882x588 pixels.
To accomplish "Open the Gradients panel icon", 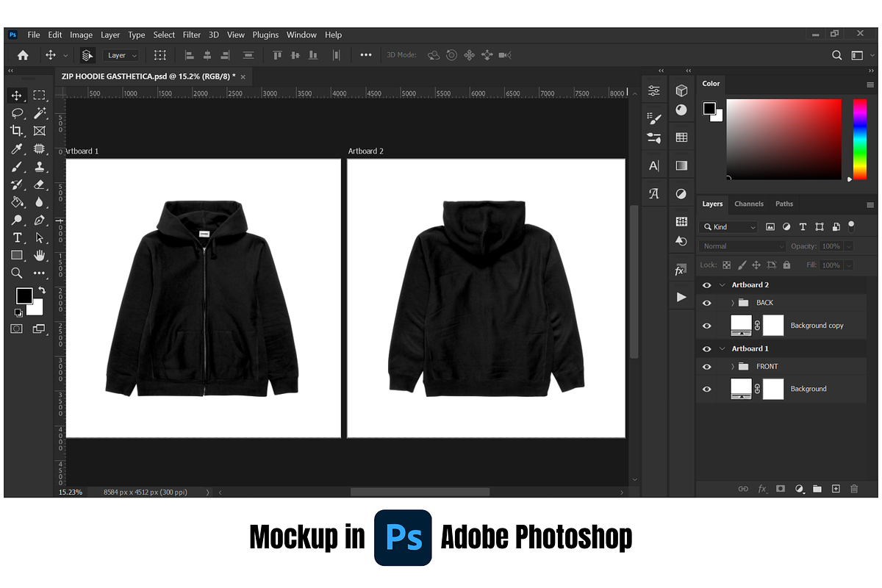I will (x=681, y=166).
